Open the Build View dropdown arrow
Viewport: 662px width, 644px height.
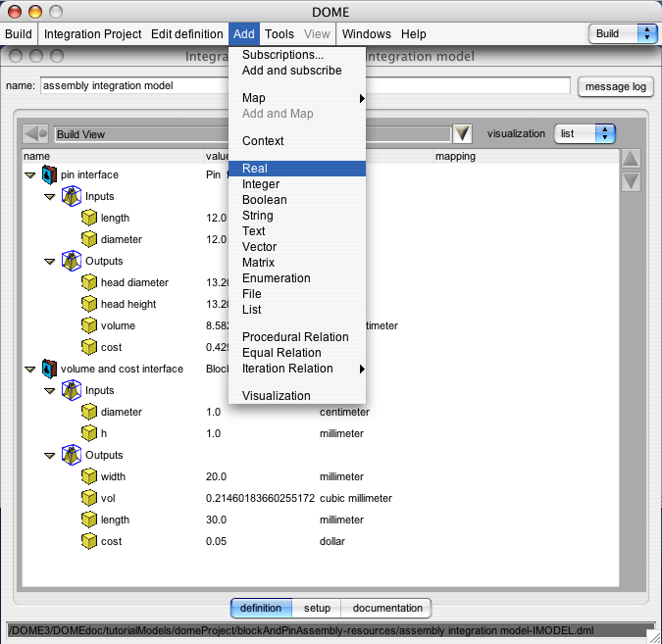tap(462, 133)
